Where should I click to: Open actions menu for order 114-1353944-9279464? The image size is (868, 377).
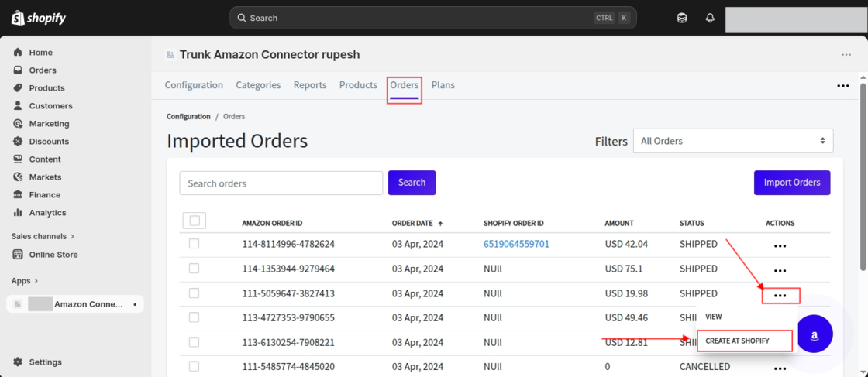pyautogui.click(x=780, y=270)
